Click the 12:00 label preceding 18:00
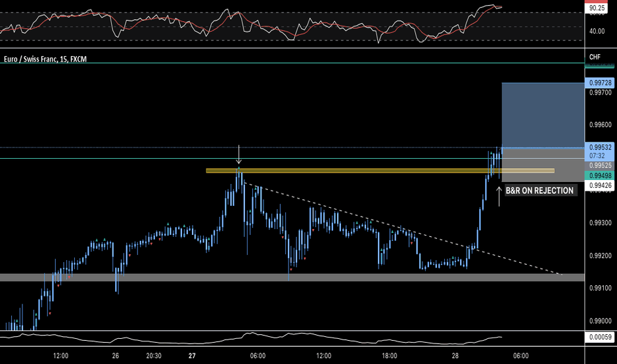 point(324,356)
